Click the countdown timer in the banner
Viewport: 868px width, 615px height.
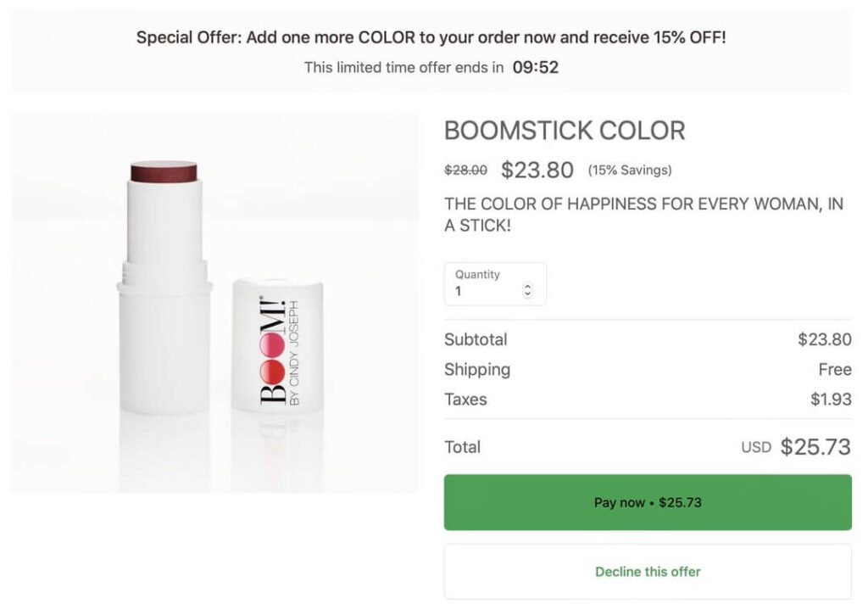536,68
